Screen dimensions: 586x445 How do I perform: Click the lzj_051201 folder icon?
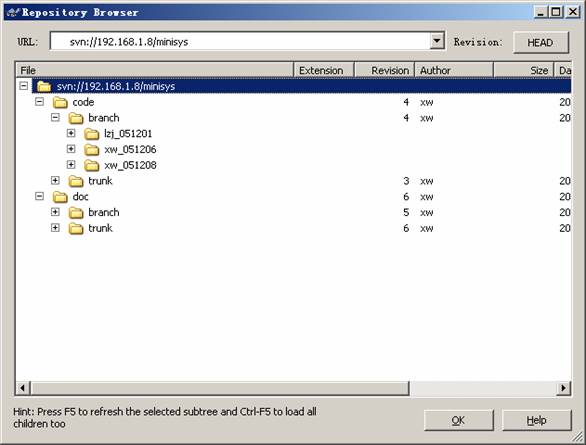point(92,134)
